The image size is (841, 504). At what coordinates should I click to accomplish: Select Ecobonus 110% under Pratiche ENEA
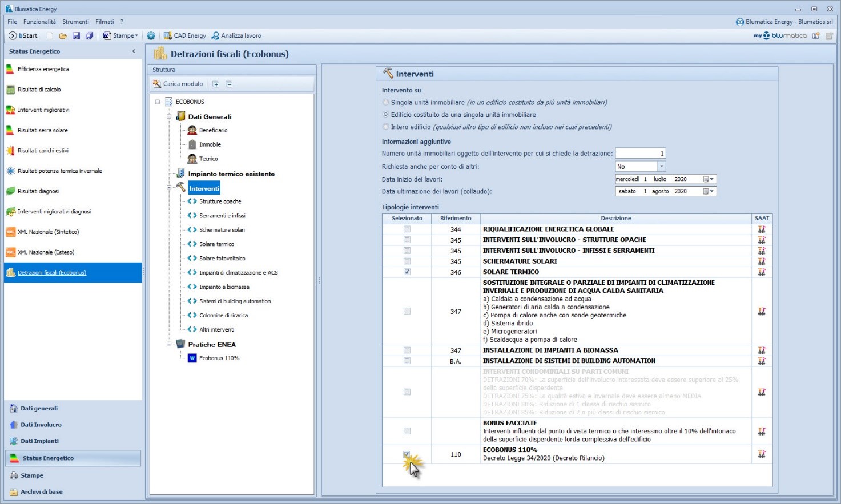coord(219,358)
